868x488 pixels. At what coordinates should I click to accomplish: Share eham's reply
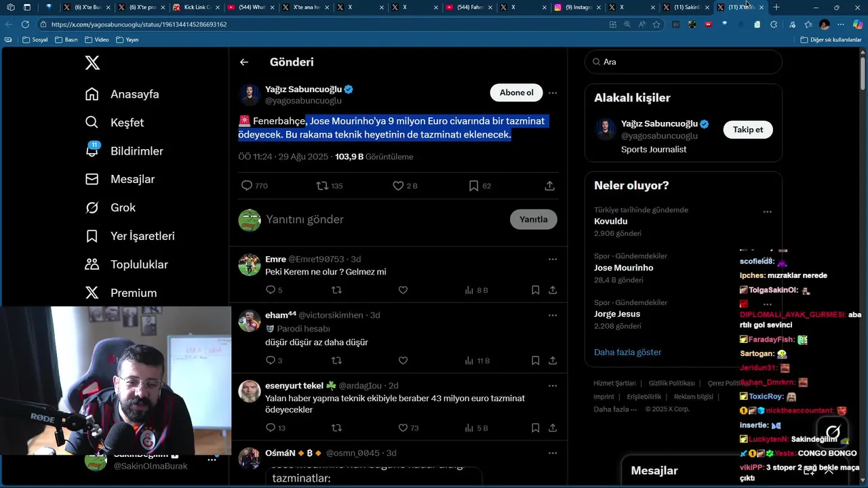coord(553,361)
